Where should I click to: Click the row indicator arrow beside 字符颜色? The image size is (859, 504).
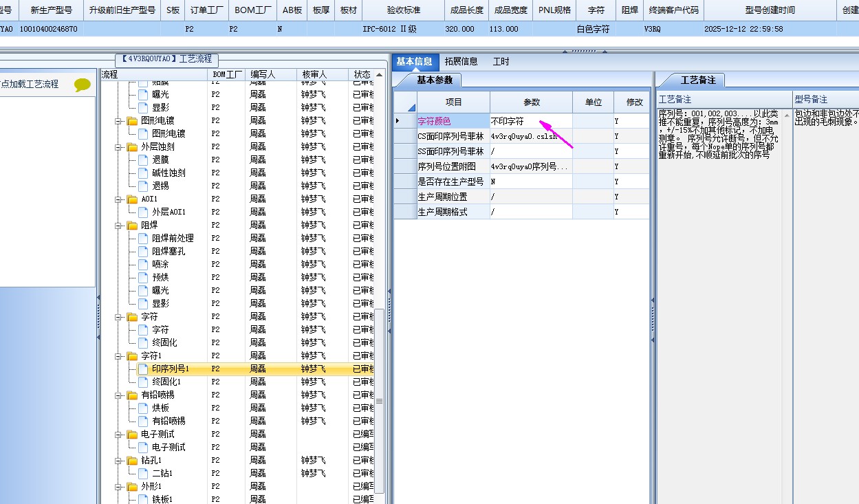398,121
